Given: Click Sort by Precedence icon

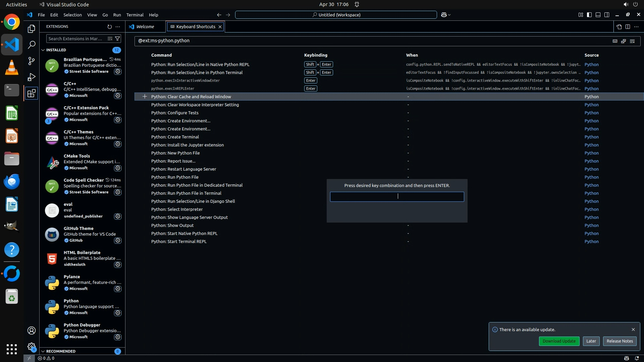Looking at the screenshot, I should 624,41.
